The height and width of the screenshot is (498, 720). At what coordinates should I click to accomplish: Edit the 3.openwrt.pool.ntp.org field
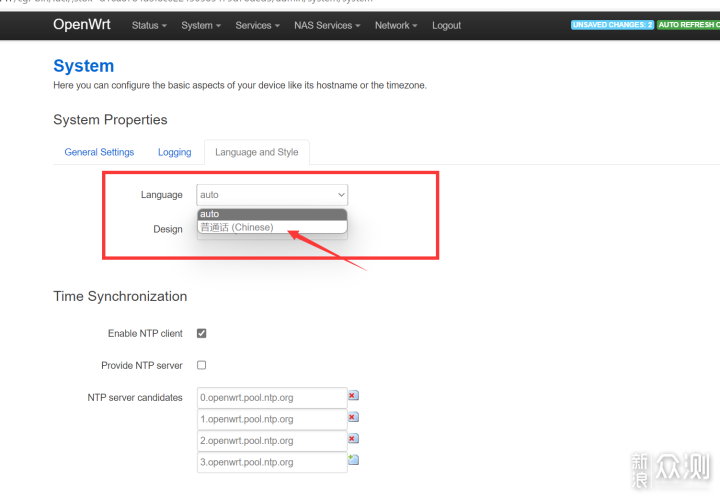coord(272,462)
